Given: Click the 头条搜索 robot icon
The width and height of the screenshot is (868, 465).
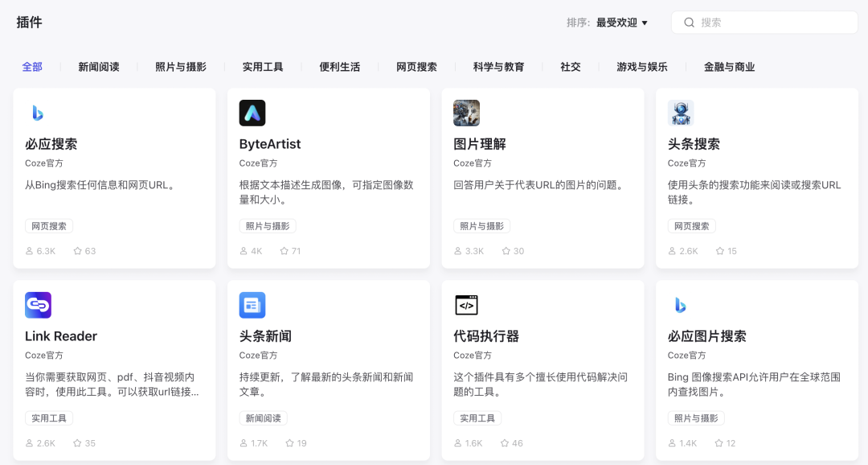Looking at the screenshot, I should point(681,113).
